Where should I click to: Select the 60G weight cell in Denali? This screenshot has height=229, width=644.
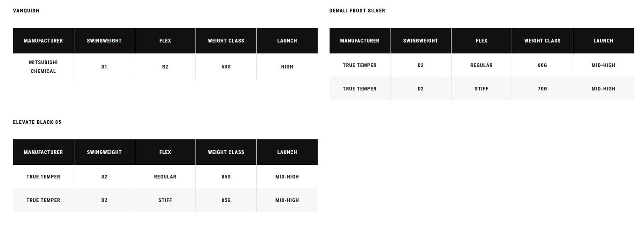coord(542,65)
